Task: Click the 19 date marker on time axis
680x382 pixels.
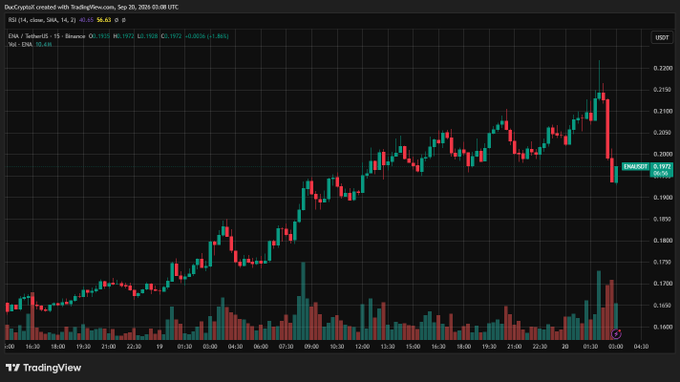Action: click(x=160, y=347)
